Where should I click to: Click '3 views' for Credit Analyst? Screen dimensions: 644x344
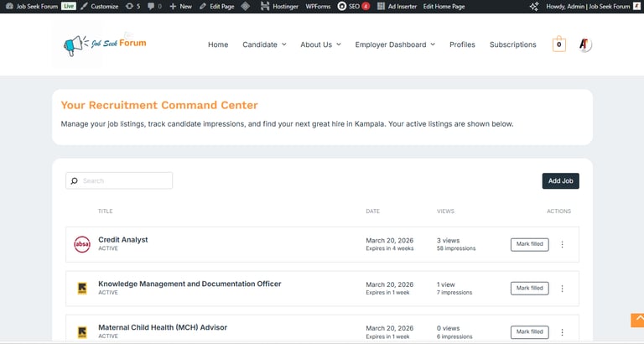[448, 241]
